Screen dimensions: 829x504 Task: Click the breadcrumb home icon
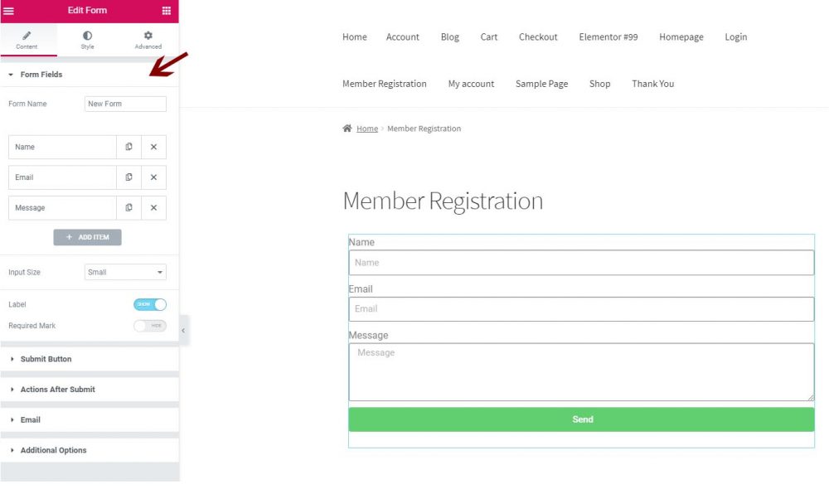click(x=347, y=128)
